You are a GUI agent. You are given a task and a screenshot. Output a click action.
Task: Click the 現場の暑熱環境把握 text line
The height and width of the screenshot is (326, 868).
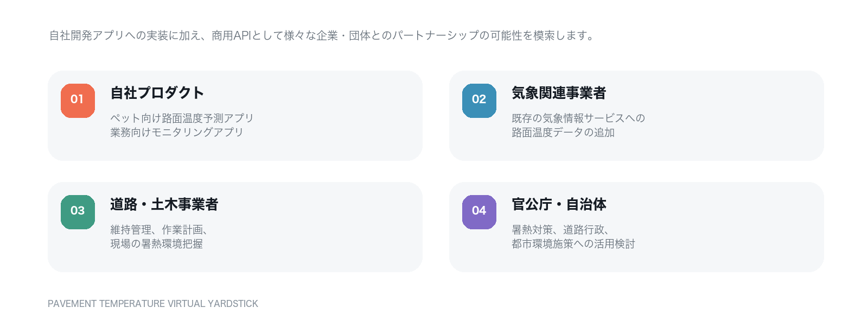[157, 244]
